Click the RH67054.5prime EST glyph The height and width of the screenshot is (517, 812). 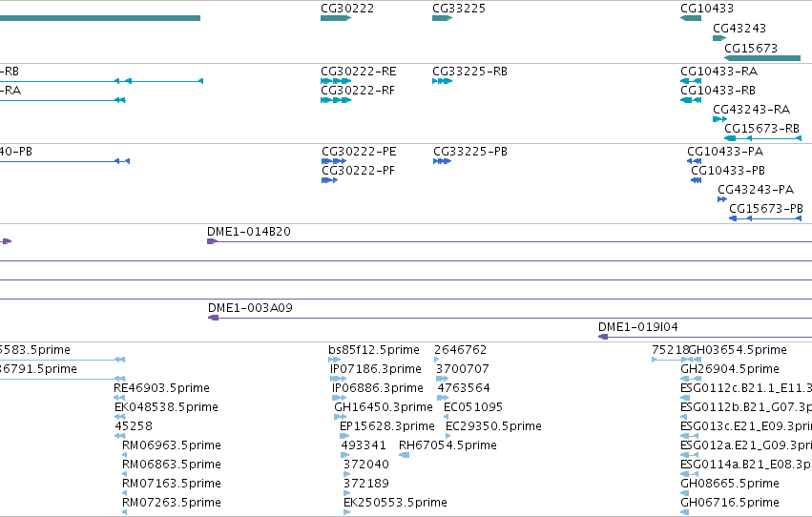click(x=404, y=455)
